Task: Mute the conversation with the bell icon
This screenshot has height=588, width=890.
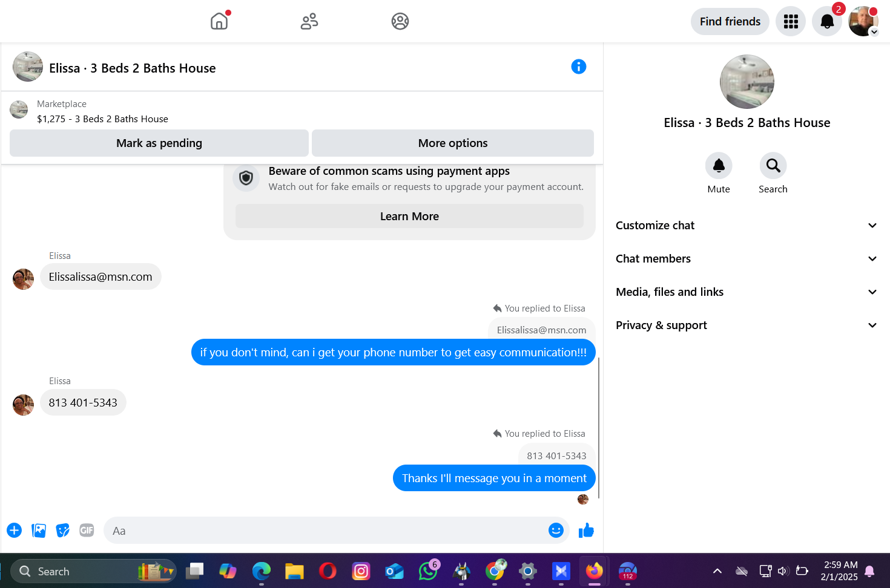Action: pyautogui.click(x=719, y=166)
